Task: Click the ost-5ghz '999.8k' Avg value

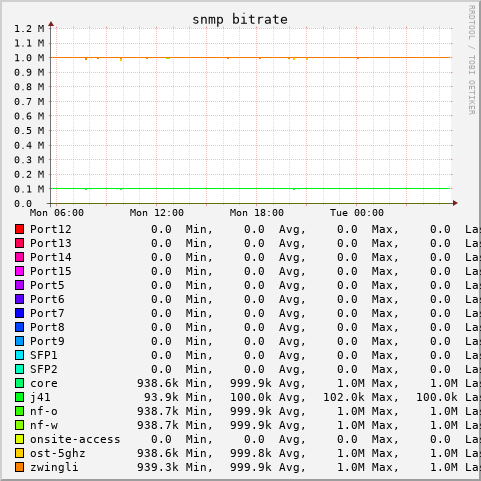Action: [x=251, y=453]
